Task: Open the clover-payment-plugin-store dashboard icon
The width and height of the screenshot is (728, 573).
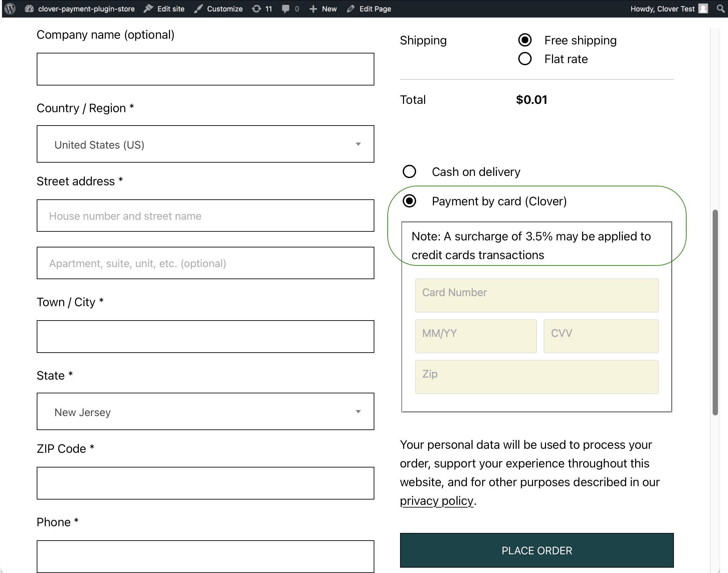Action: pyautogui.click(x=29, y=9)
